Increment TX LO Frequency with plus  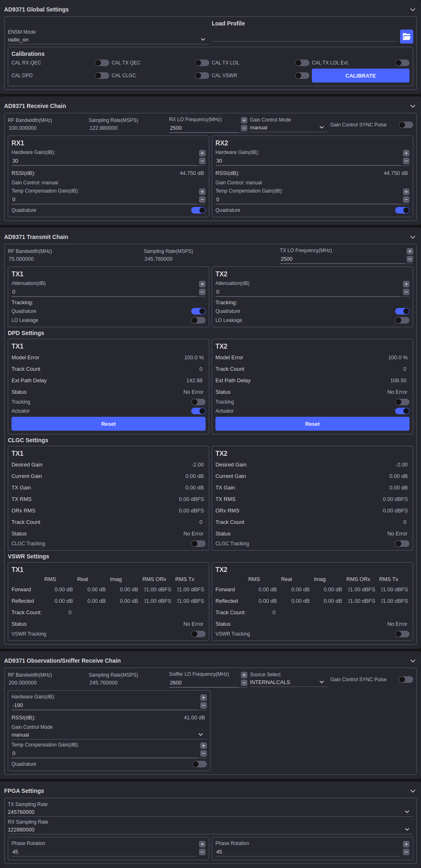tap(410, 251)
